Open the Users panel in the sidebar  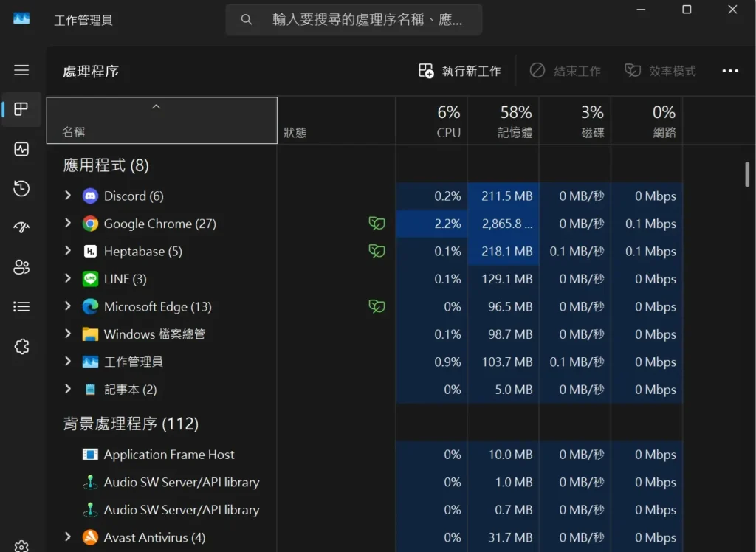pyautogui.click(x=21, y=267)
